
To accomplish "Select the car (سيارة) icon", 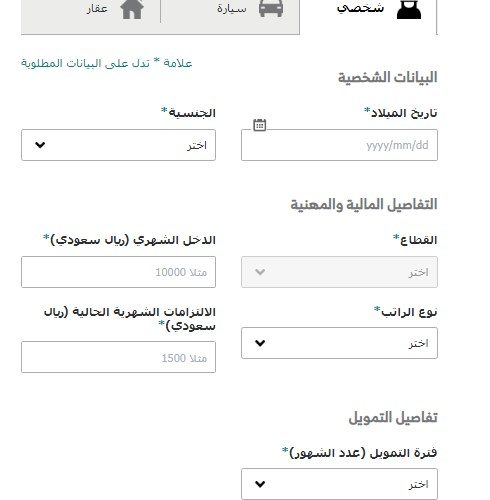I will pos(271,8).
